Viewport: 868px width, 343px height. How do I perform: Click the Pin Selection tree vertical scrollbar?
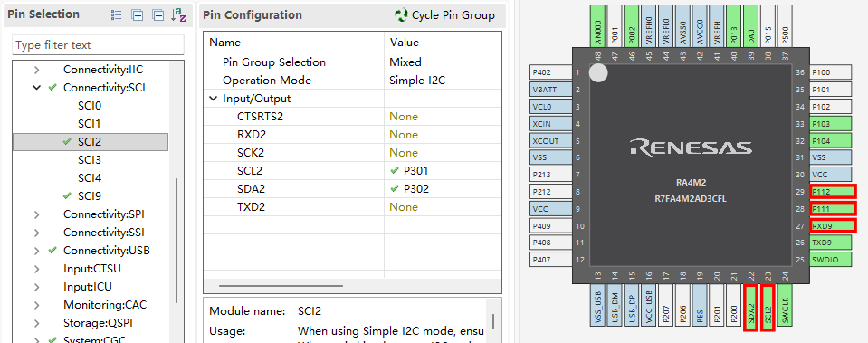pyautogui.click(x=176, y=240)
